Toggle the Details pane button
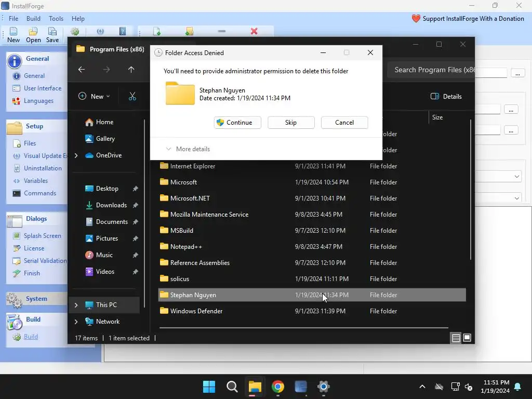 point(446,96)
